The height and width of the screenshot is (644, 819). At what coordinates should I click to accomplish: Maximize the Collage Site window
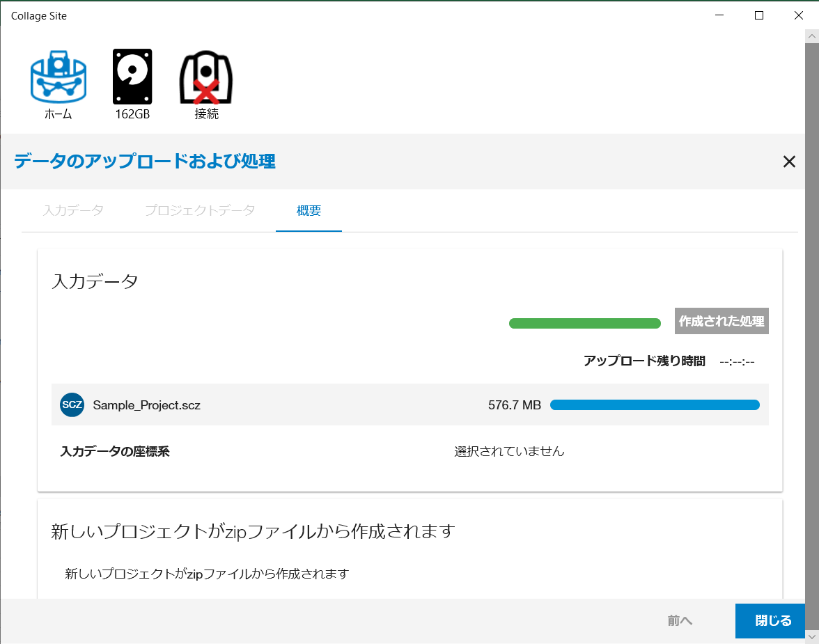point(759,15)
